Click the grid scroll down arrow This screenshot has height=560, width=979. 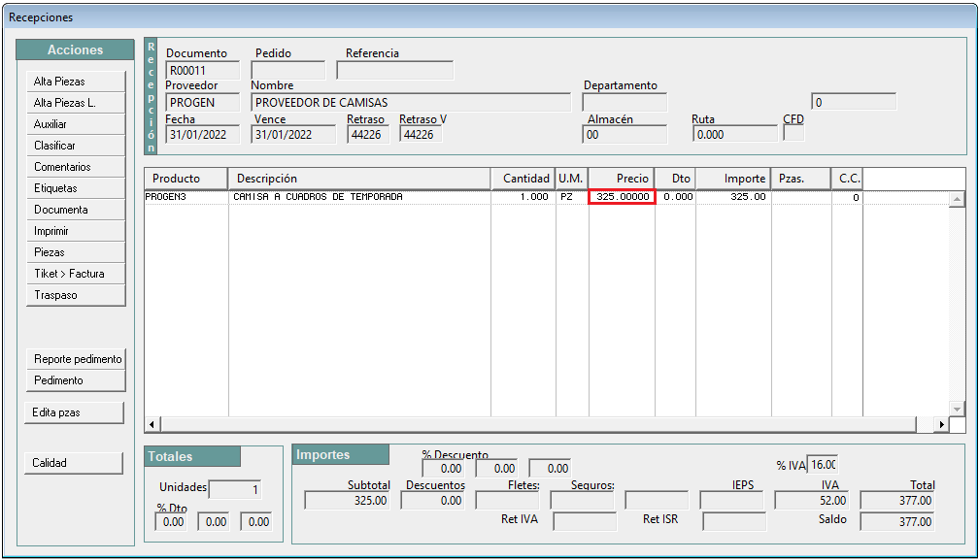pos(957,410)
